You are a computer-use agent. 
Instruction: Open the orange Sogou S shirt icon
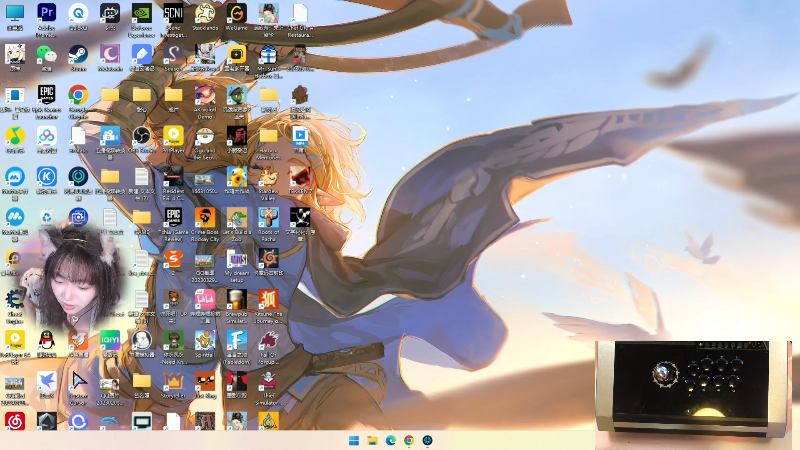tap(173, 258)
